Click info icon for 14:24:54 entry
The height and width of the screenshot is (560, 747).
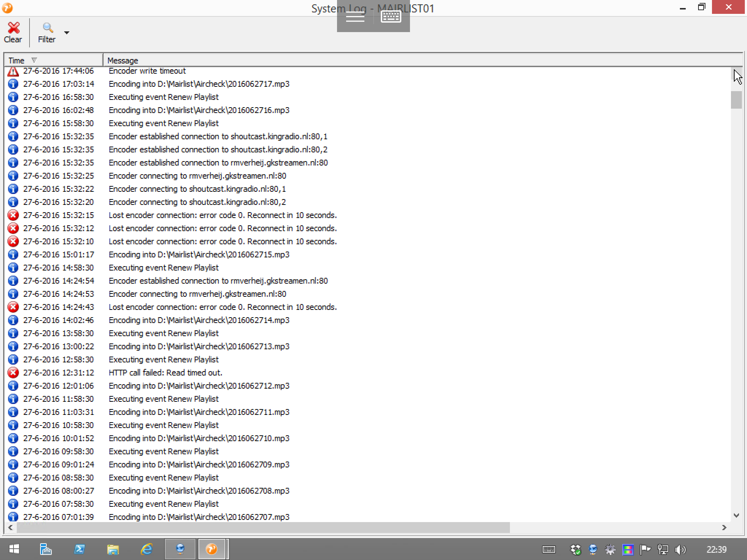(x=13, y=281)
